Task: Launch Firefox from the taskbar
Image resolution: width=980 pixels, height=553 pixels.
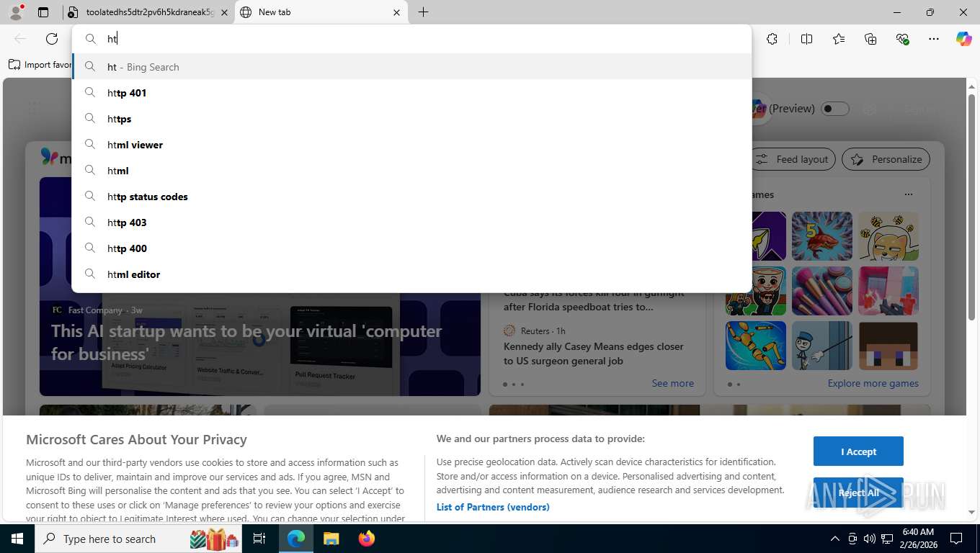Action: pyautogui.click(x=367, y=539)
